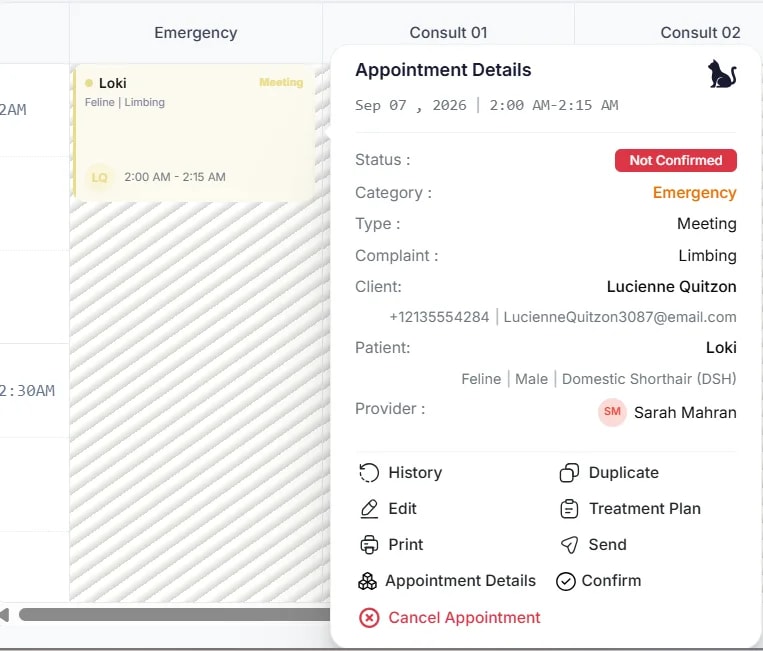
Task: Click the orange Emergency category value
Action: point(694,193)
